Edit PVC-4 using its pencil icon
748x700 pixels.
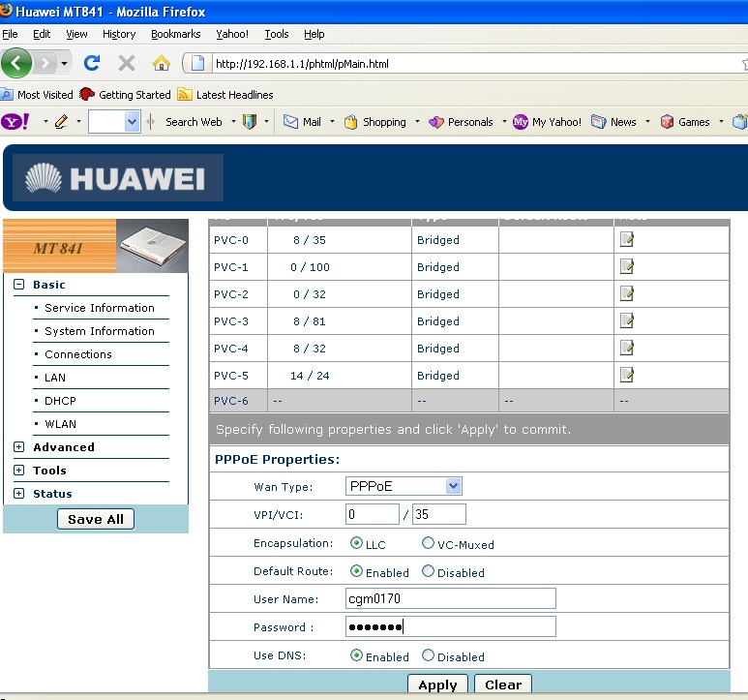(x=627, y=348)
